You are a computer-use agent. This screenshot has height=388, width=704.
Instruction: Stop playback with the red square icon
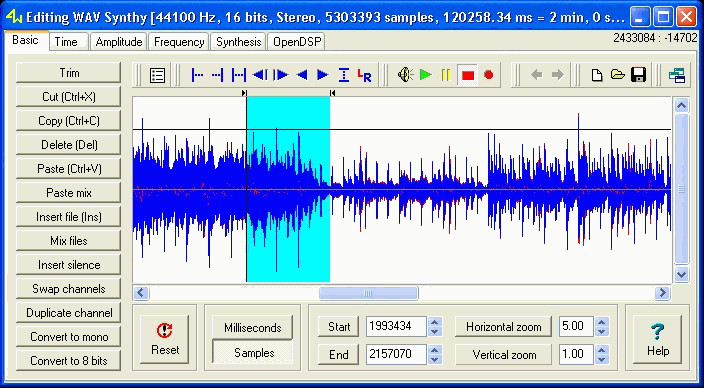tap(468, 75)
